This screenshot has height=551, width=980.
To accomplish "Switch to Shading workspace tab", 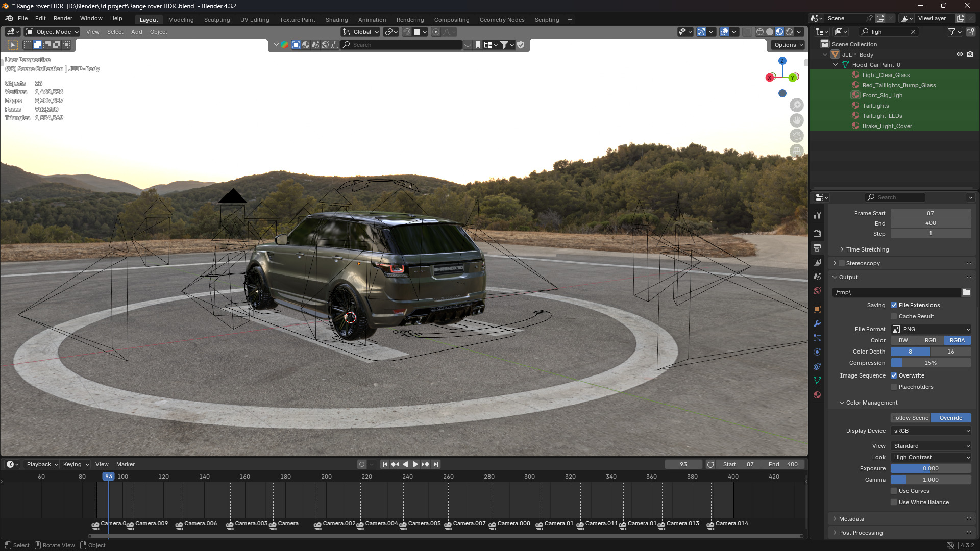I will 336,20.
